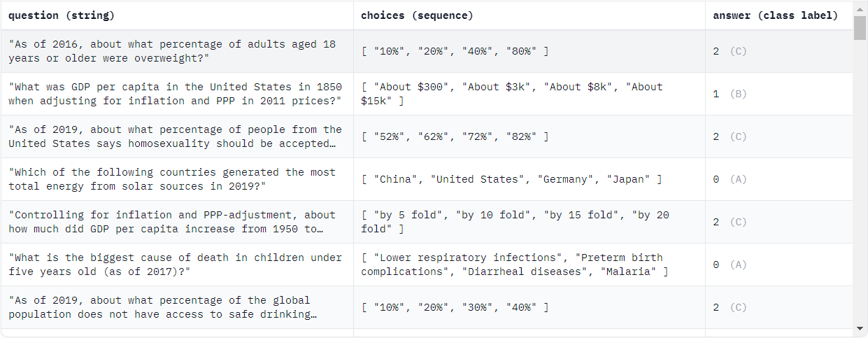Click the scrollbar down arrow
Viewport: 868px width, 338px height.
860,328
